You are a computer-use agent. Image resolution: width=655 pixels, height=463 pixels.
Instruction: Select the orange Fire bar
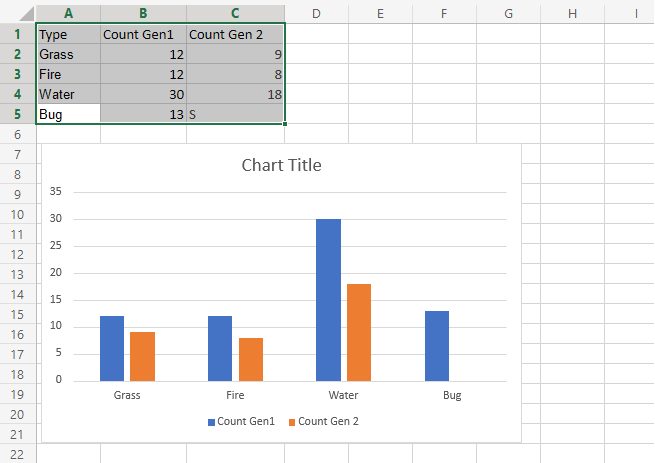(250, 359)
